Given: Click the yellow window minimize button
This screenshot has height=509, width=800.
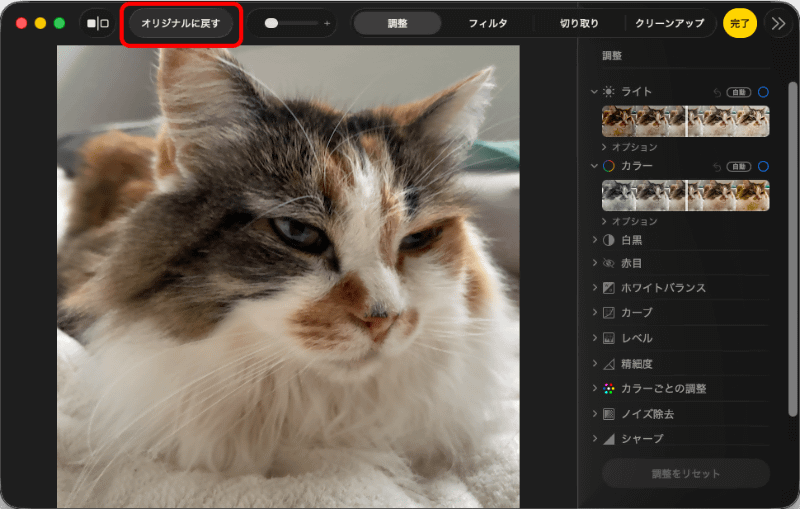Looking at the screenshot, I should pos(40,23).
